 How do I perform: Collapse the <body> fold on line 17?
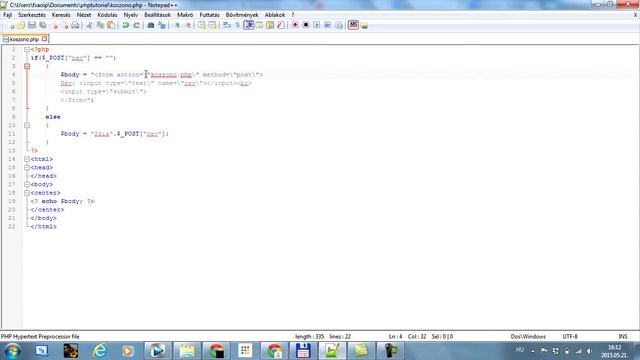27,184
